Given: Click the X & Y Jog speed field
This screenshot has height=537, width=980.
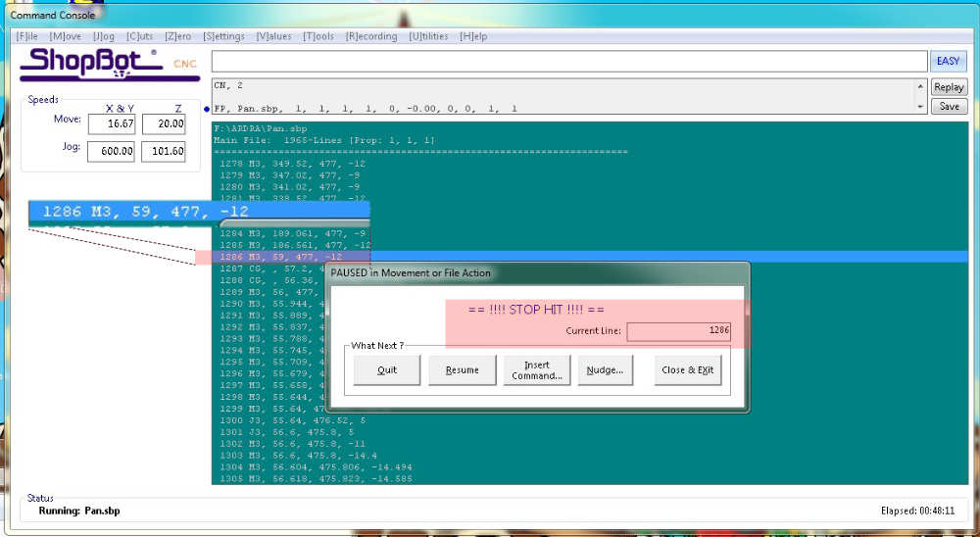Looking at the screenshot, I should [111, 151].
